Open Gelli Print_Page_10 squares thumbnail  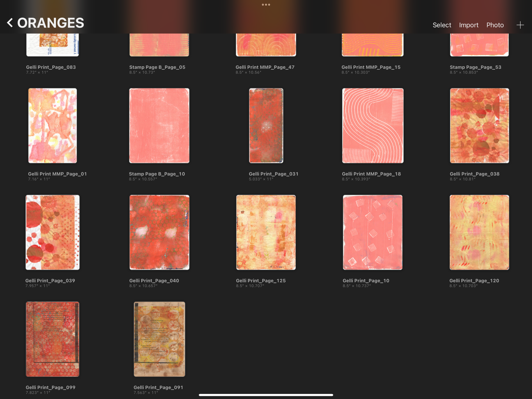373,232
